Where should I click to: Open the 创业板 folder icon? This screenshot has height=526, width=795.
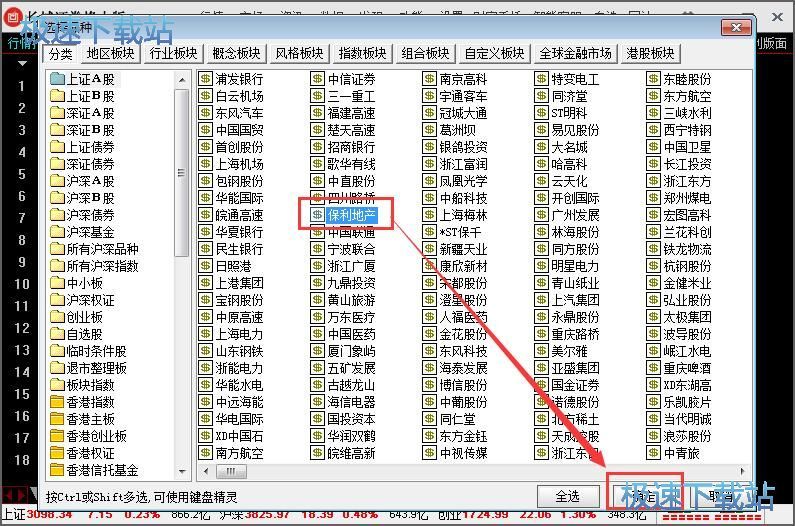[58, 317]
